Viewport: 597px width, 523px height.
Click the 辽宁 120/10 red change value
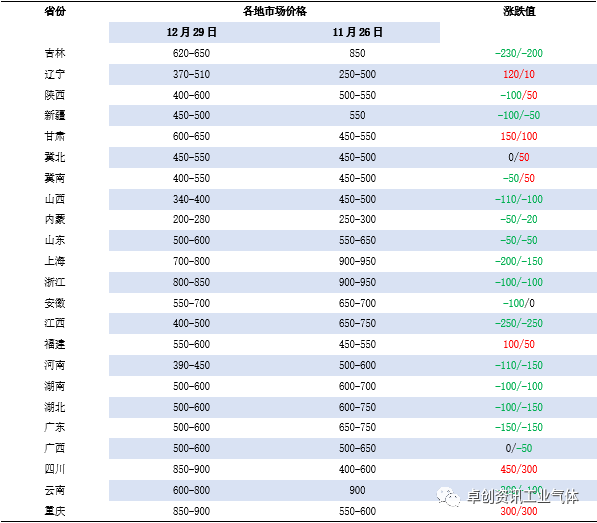click(519, 74)
